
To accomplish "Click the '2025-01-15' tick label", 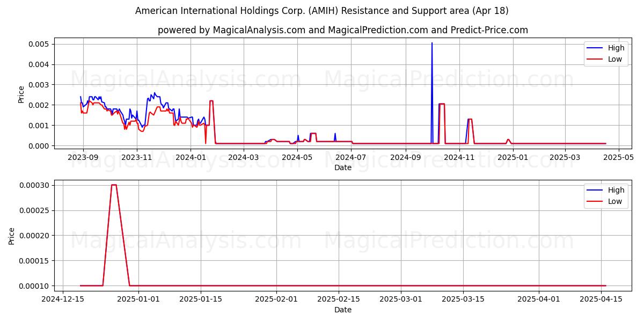I will 201,299.
